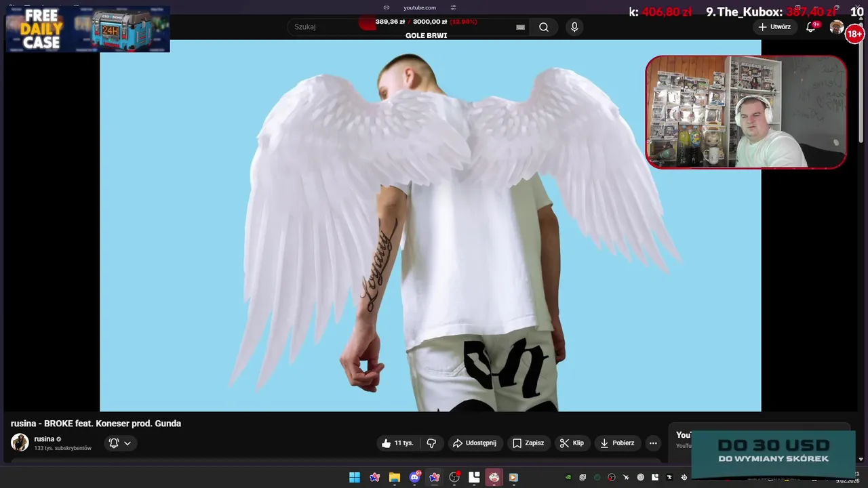Open the on-screen keyboard icon in search box
868x488 pixels.
(520, 27)
